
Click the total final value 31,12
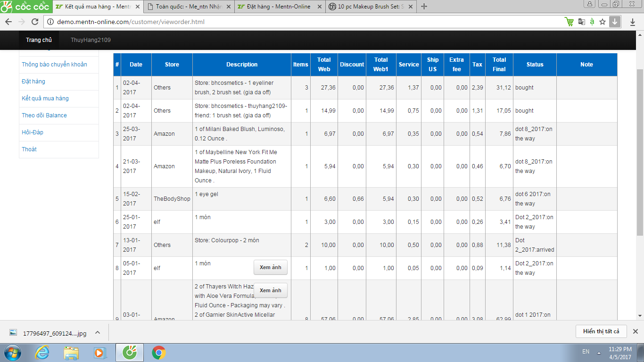tap(503, 88)
